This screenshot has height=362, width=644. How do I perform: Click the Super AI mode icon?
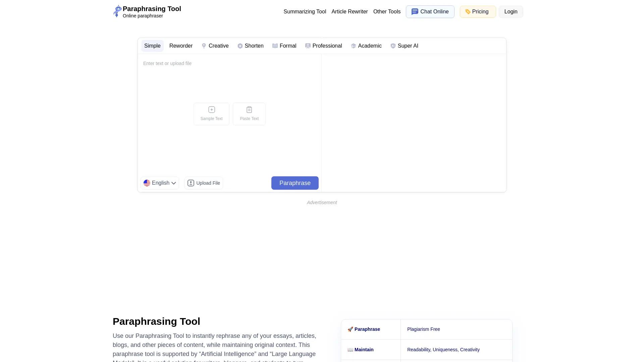coord(393,46)
